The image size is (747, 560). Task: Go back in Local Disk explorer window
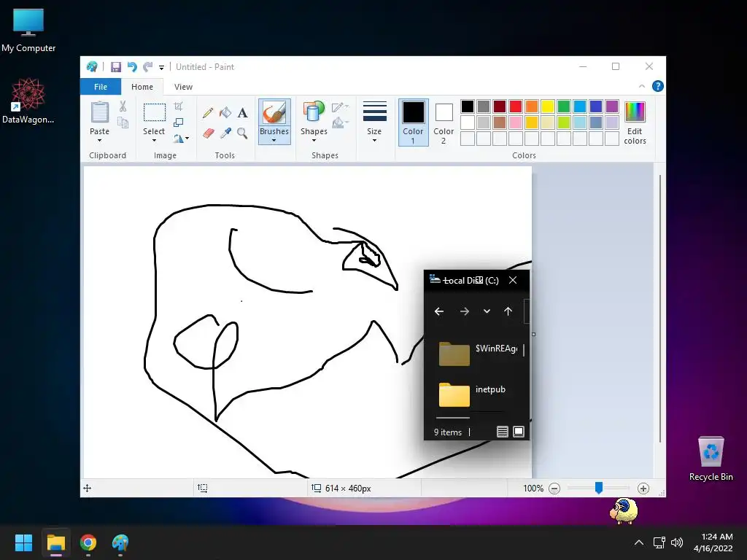click(439, 311)
